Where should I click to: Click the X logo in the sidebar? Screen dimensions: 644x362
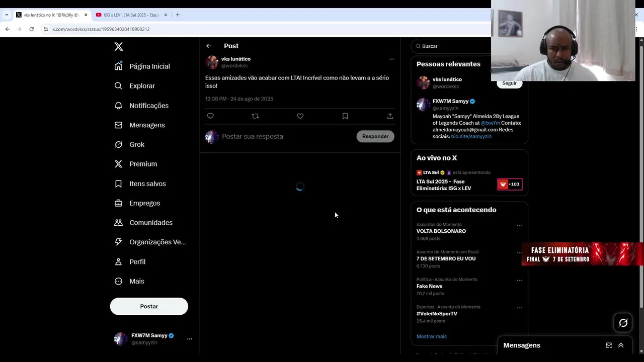pos(119,47)
